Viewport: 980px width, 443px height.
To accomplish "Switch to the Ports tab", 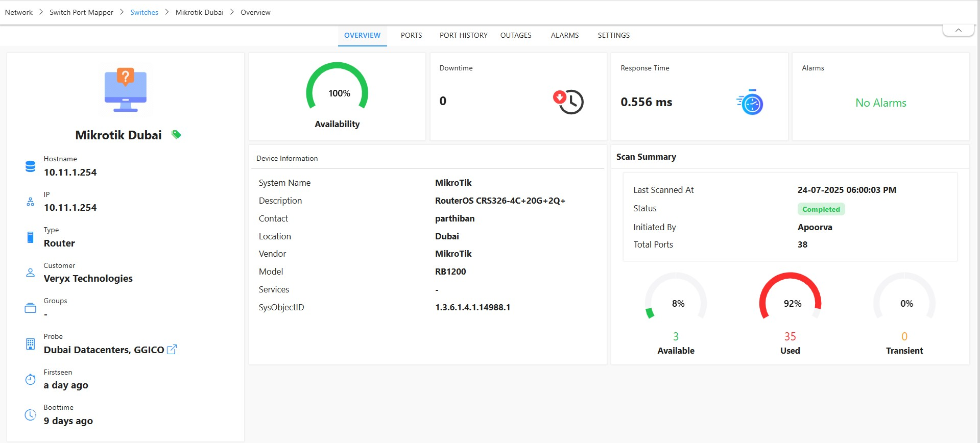I will click(411, 35).
